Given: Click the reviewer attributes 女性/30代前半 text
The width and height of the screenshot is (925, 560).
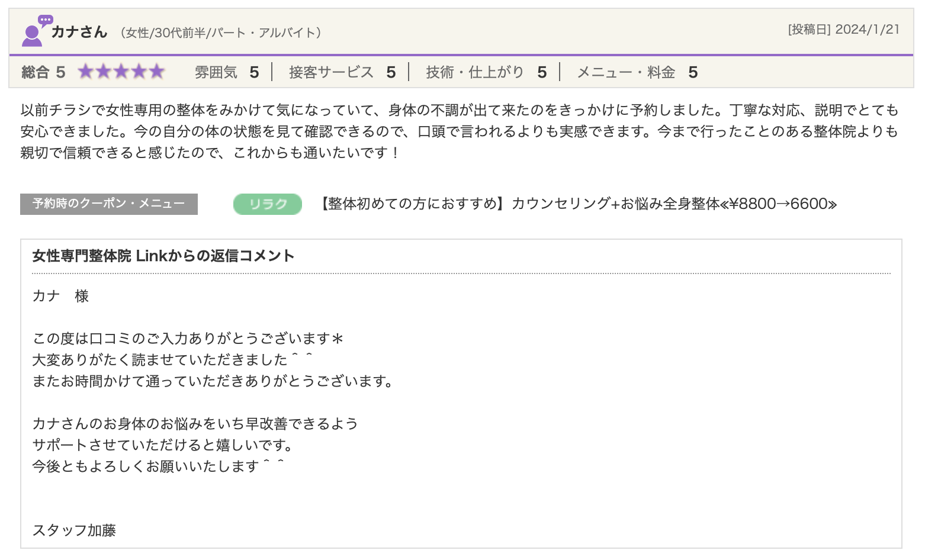Looking at the screenshot, I should (220, 33).
